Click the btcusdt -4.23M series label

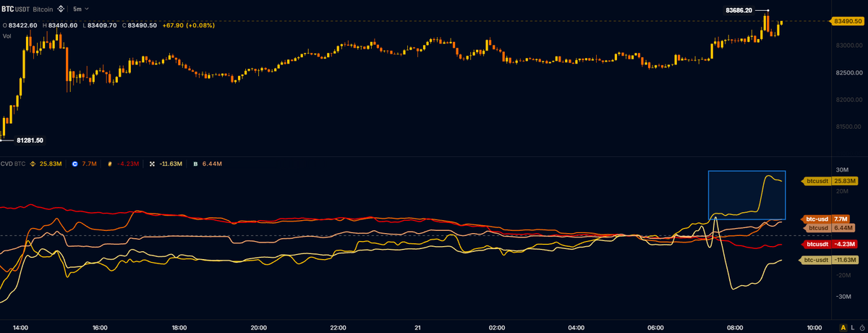point(830,244)
